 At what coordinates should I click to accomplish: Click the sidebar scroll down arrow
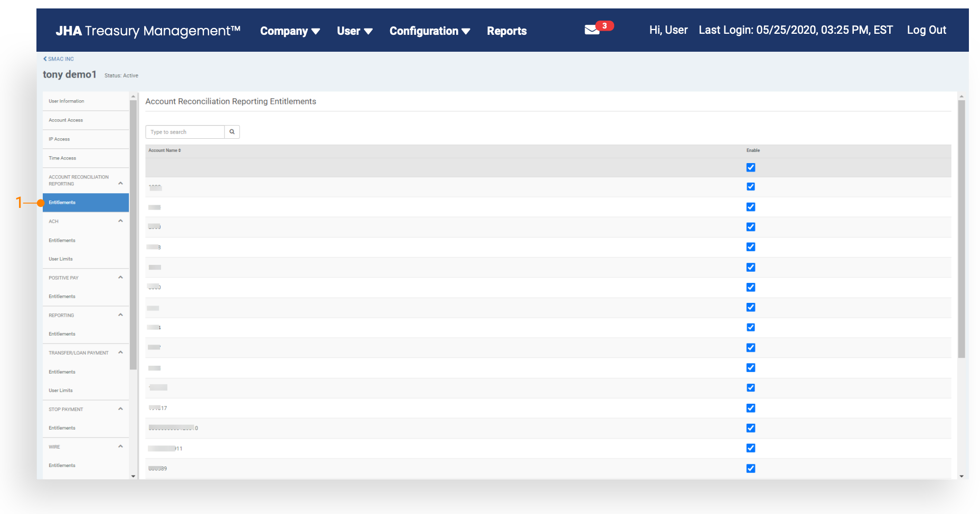pyautogui.click(x=133, y=476)
